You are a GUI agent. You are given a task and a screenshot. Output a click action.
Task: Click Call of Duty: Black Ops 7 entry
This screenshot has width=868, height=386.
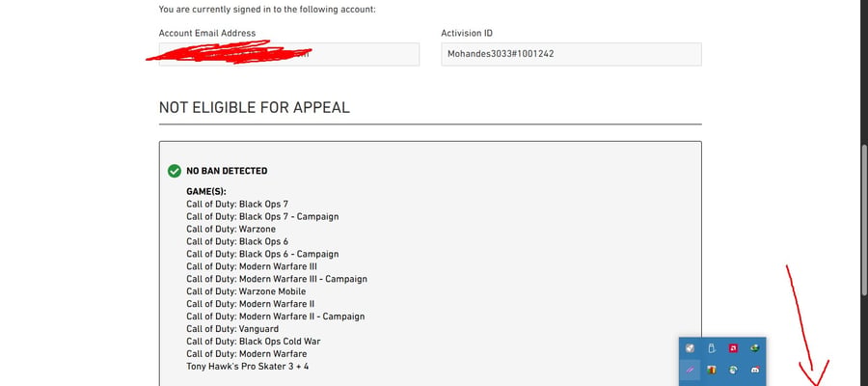[237, 204]
